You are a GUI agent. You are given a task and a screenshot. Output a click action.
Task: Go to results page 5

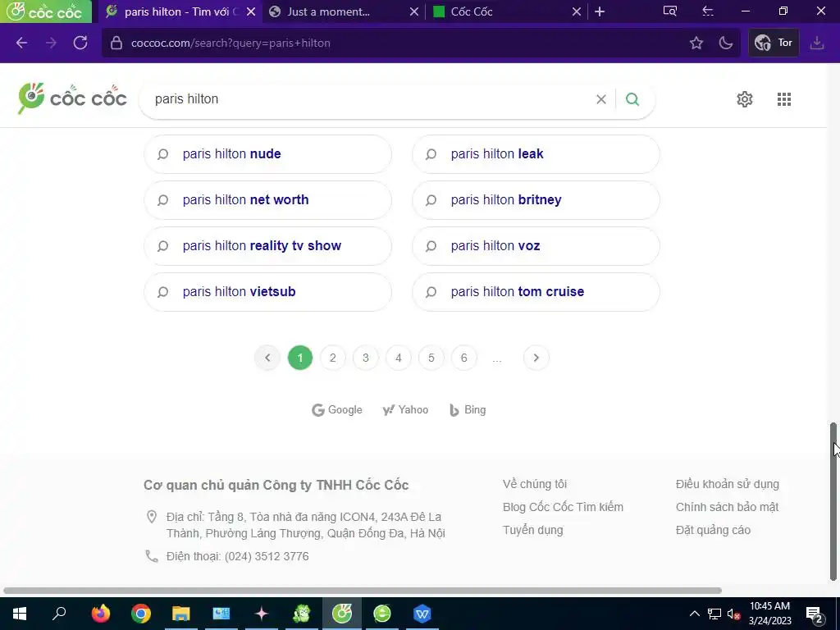pyautogui.click(x=431, y=358)
